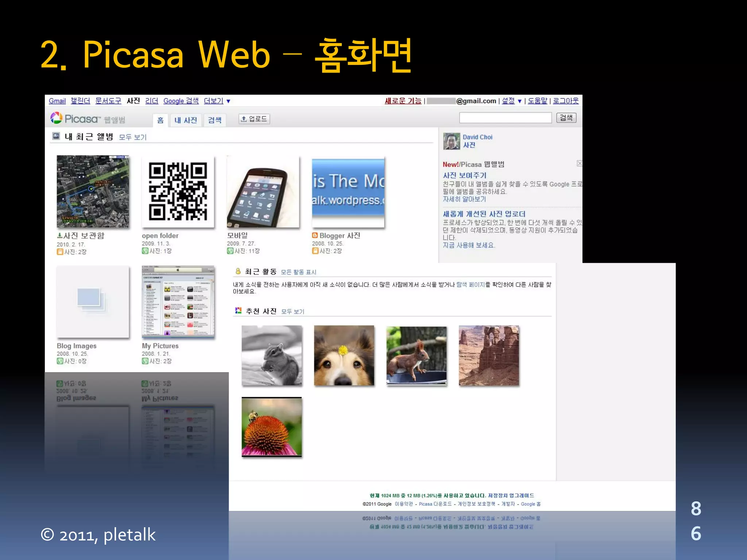The height and width of the screenshot is (560, 747).
Task: Open the 개인정보 보호정책 footer link
Action: coord(476,504)
